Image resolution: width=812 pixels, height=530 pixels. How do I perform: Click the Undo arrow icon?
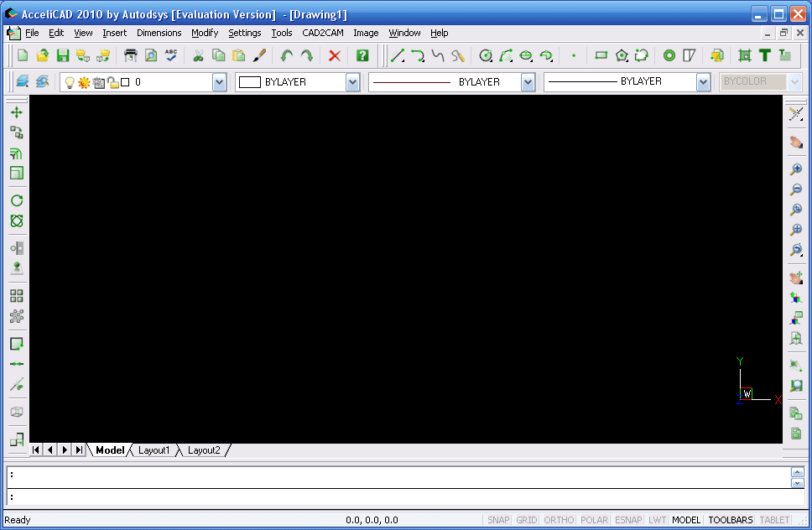(286, 55)
